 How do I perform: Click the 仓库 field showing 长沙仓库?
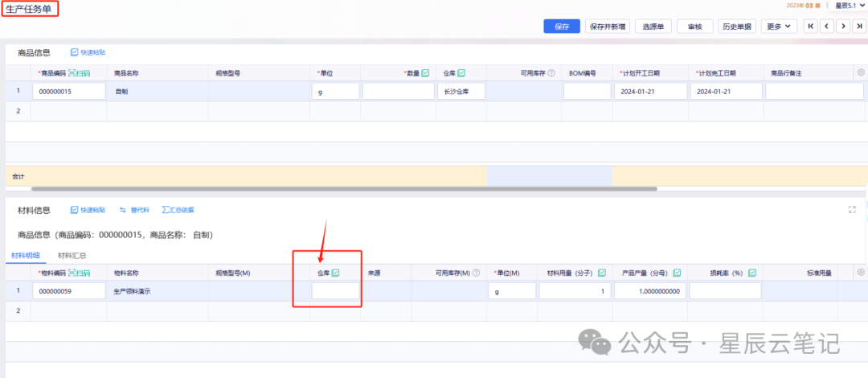pos(461,92)
